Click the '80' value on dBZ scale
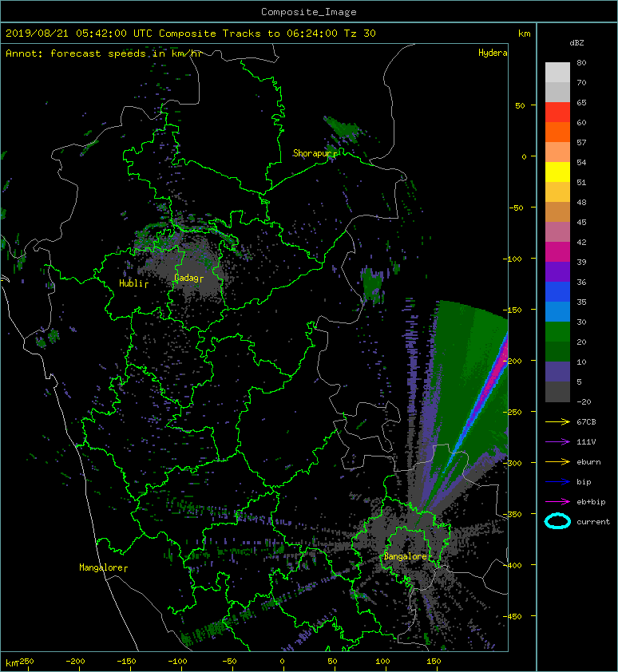 tap(581, 62)
